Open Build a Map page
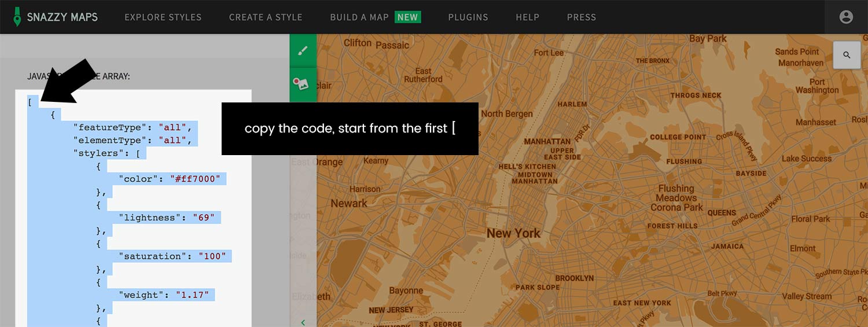The height and width of the screenshot is (327, 868). [376, 17]
